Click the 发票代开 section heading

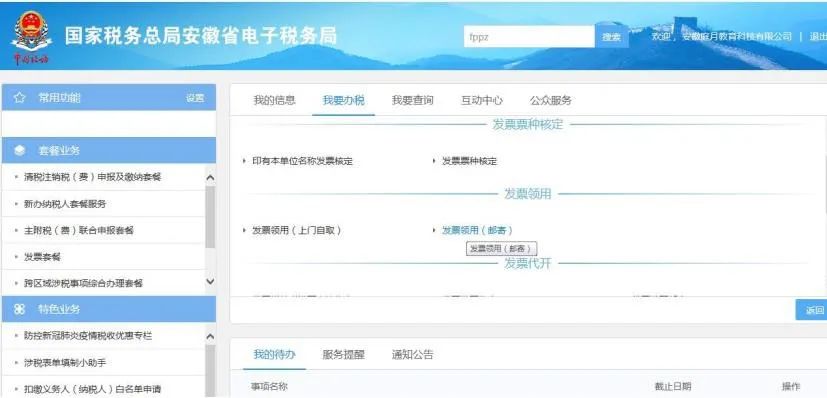point(528,263)
